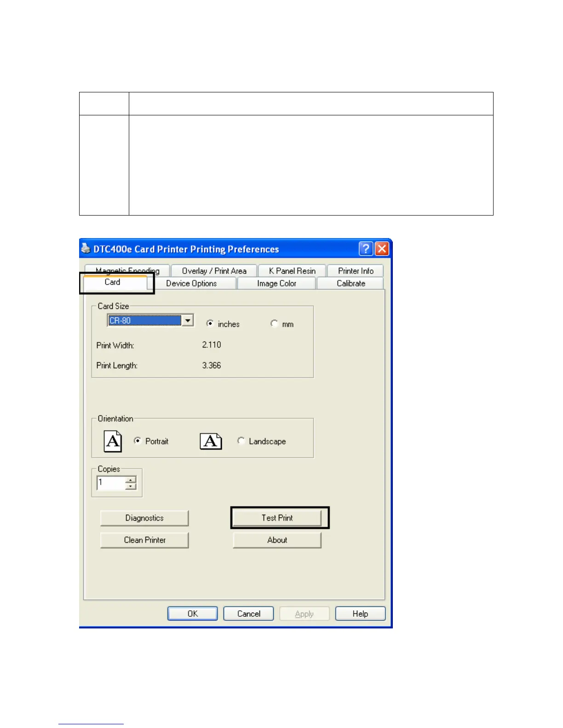
Task: Open the Magnetic Encoding tab
Action: click(127, 270)
